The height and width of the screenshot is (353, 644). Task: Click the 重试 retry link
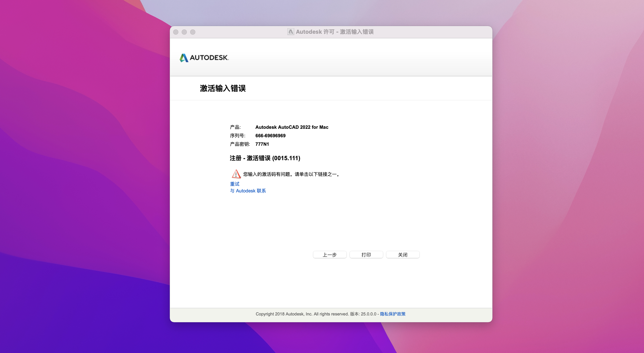click(235, 184)
